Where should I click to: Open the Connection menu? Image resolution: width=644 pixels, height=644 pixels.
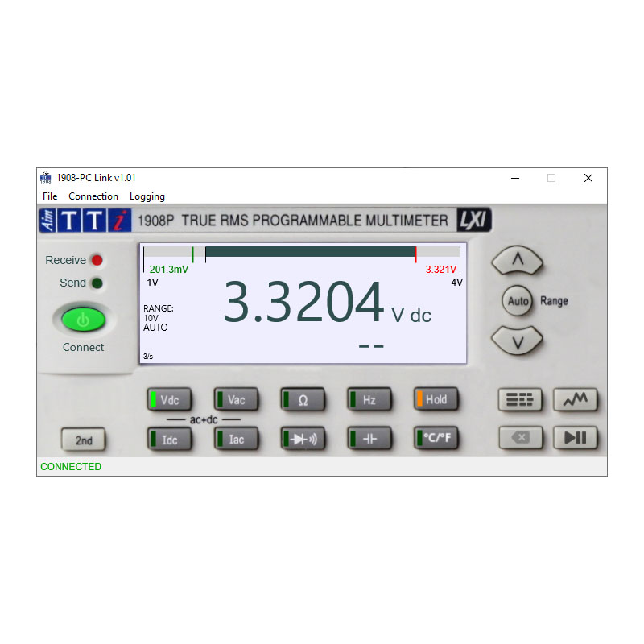point(93,196)
